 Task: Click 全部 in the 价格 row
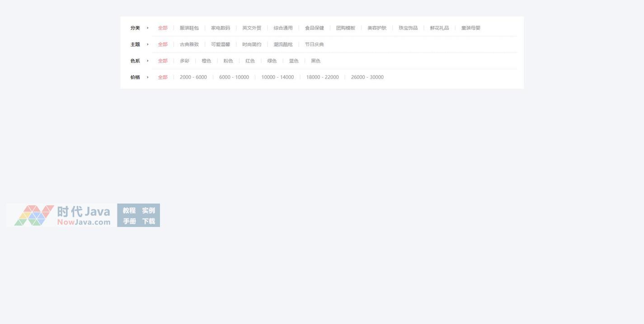point(163,77)
